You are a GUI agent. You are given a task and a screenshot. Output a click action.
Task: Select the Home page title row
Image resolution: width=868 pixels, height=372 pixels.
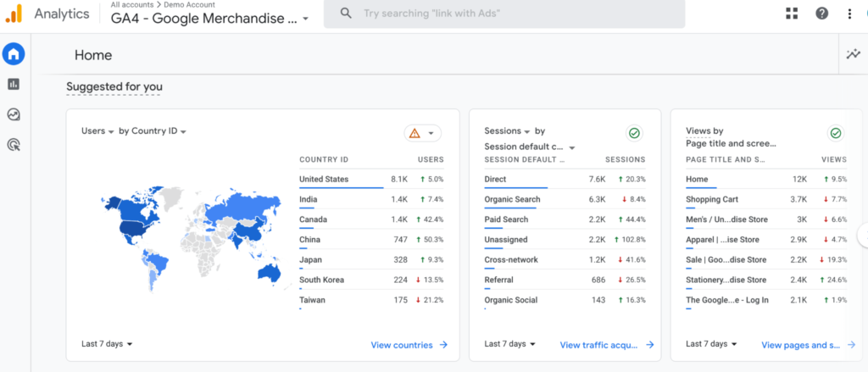click(766, 180)
